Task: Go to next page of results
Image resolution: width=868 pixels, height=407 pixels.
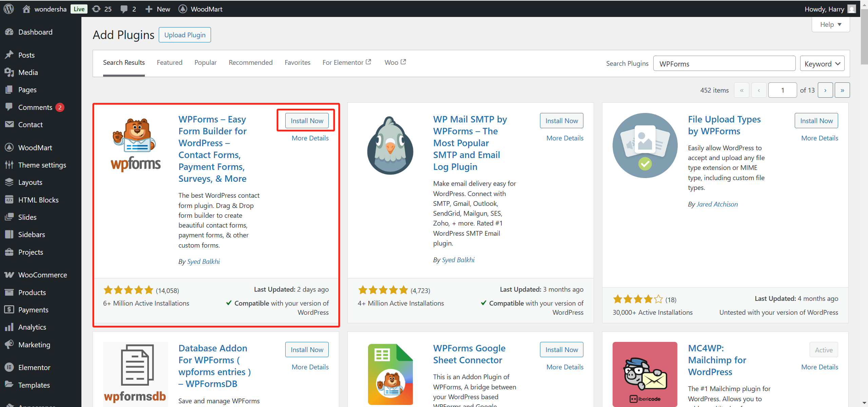Action: [825, 90]
